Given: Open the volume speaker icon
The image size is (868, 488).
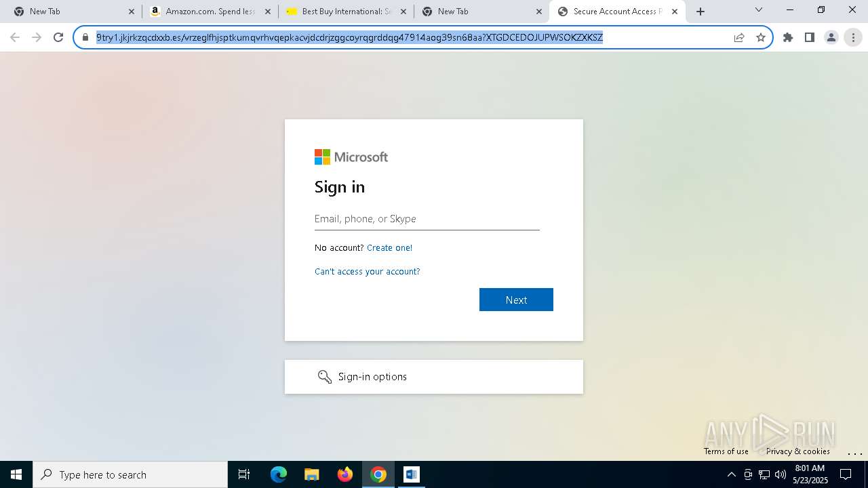Looking at the screenshot, I should coord(781,474).
